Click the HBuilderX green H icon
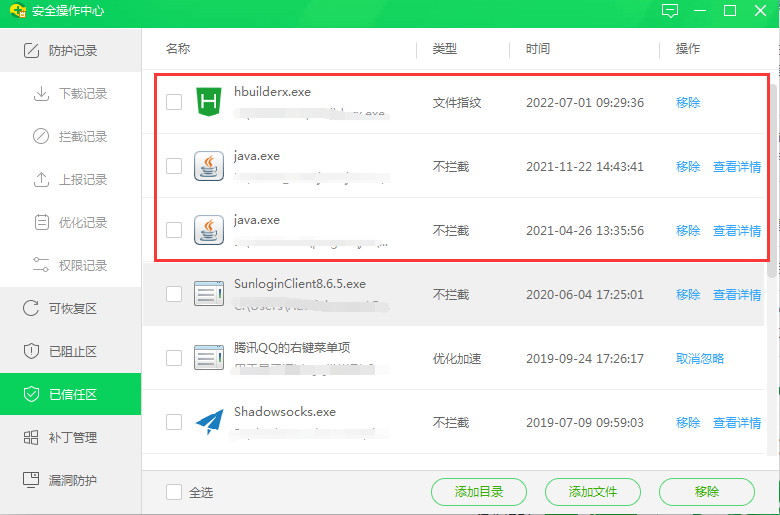 pos(209,102)
